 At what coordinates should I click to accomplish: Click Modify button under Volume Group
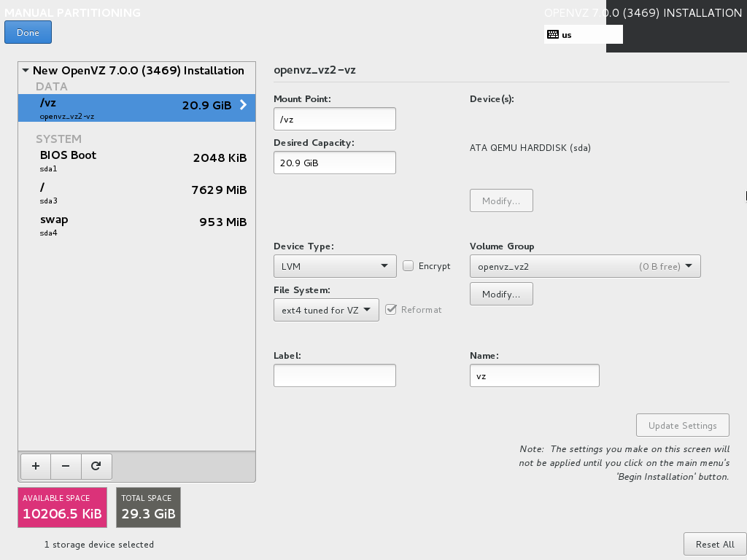coord(501,294)
